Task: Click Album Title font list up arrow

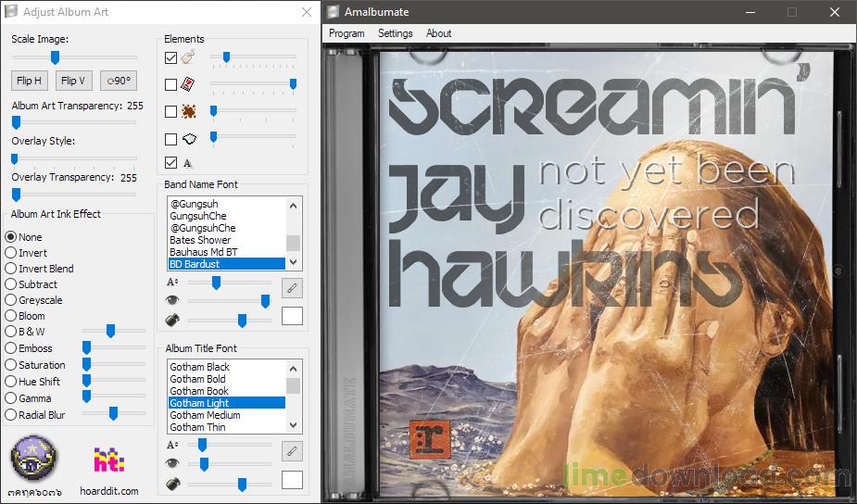Action: (294, 369)
